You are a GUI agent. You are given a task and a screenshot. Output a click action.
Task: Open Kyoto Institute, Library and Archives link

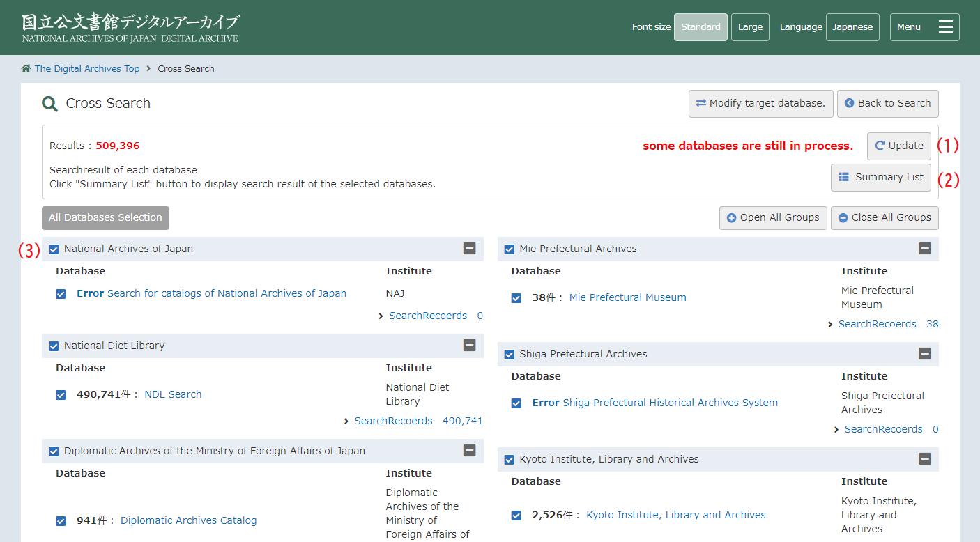[676, 515]
